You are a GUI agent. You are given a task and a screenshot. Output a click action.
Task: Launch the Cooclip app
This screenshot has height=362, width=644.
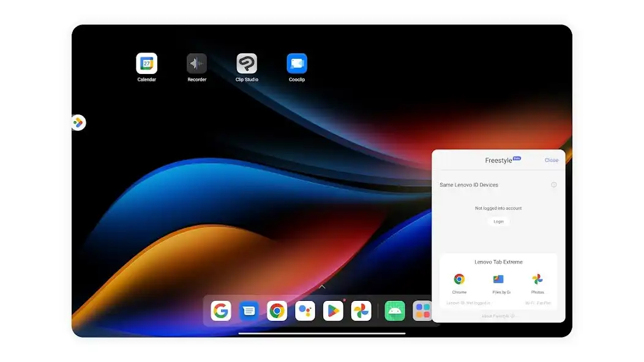click(296, 64)
